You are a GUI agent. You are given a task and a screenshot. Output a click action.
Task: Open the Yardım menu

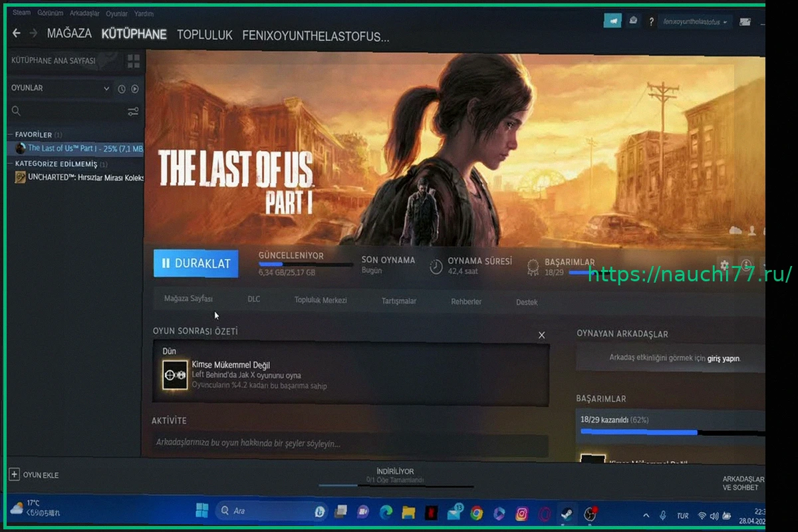[x=143, y=13]
